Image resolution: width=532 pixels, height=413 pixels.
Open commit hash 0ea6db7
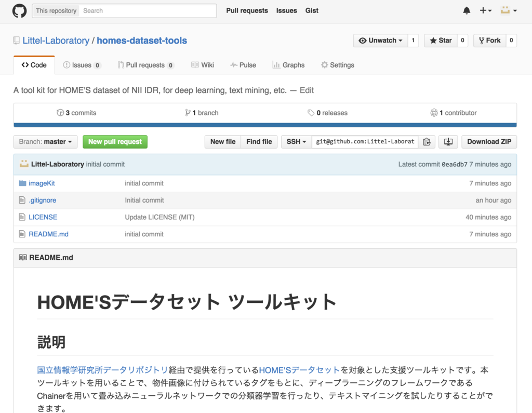pyautogui.click(x=454, y=164)
